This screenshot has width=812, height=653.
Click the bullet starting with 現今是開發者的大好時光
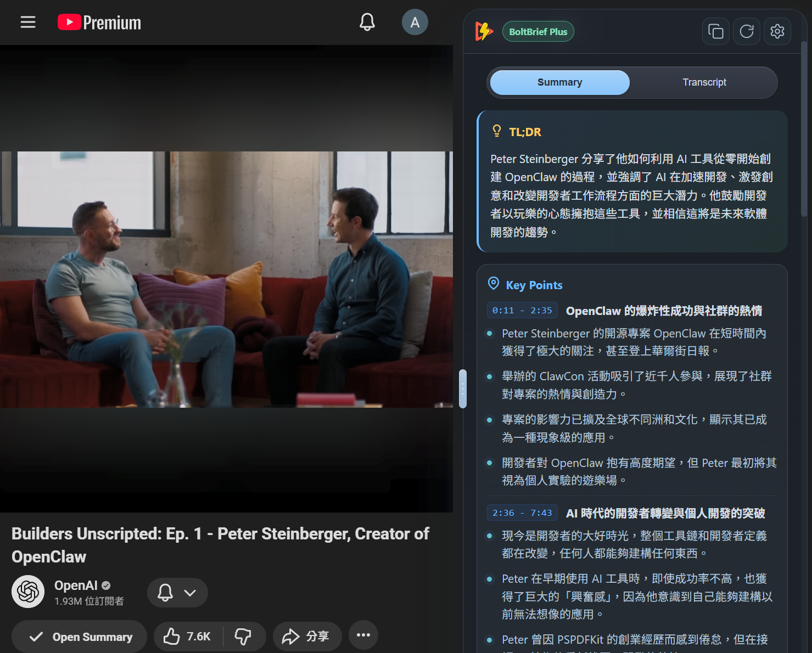[x=634, y=544]
